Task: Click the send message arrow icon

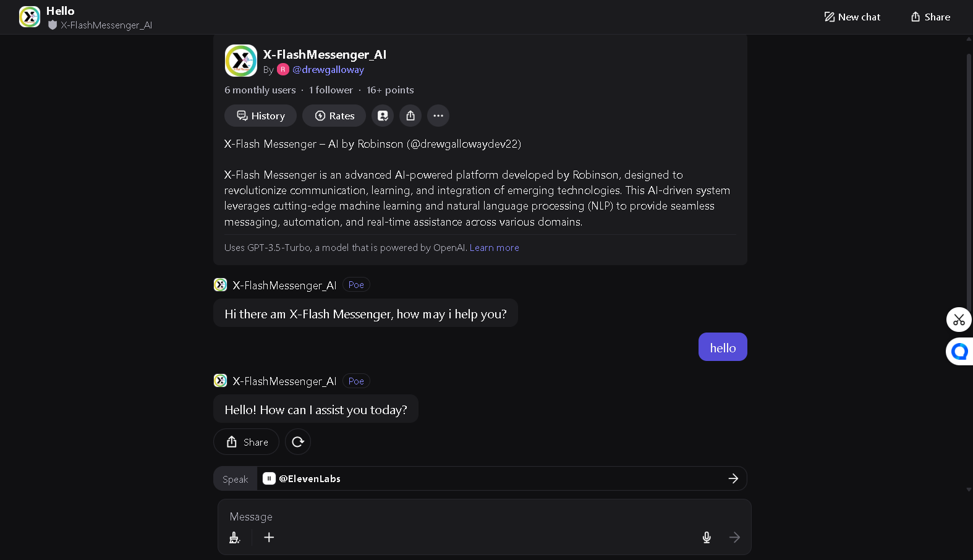Action: pos(734,537)
